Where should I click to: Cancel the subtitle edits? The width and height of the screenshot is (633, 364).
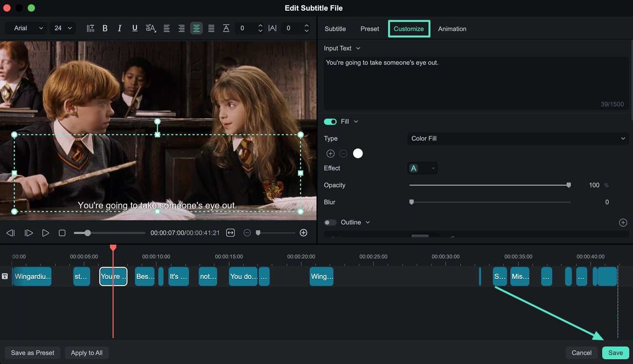point(581,353)
